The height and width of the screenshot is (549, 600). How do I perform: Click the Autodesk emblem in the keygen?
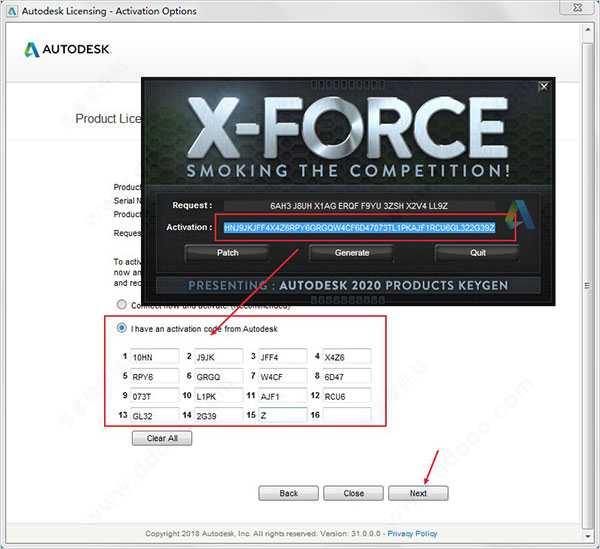[520, 214]
